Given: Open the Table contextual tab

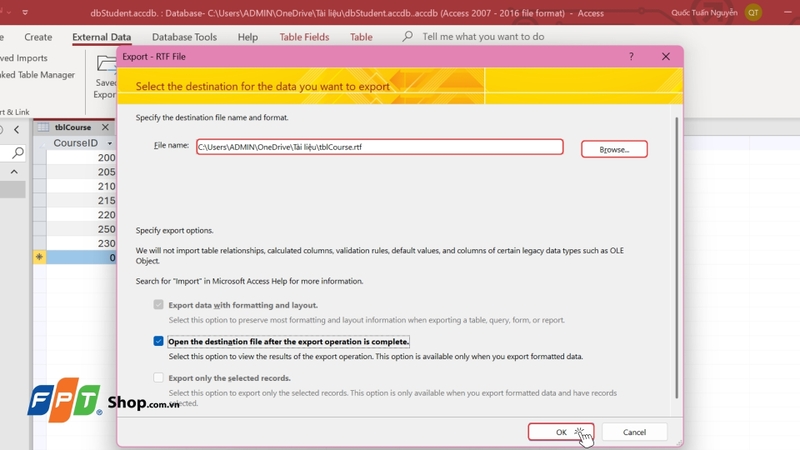Looking at the screenshot, I should [361, 37].
